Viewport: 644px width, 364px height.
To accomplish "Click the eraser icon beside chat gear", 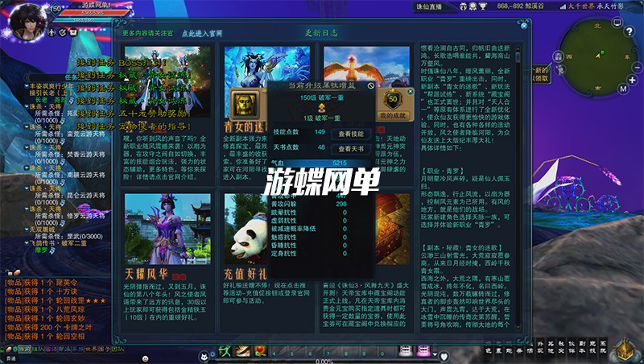I will click(7, 350).
